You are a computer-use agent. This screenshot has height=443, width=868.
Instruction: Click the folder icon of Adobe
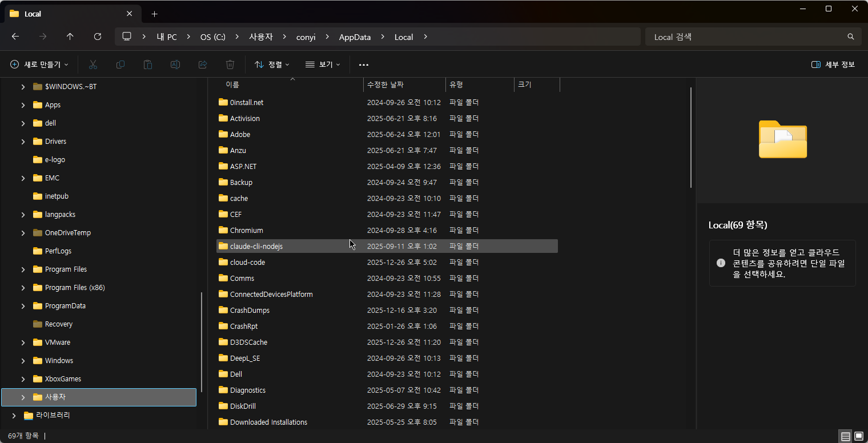[x=223, y=134]
